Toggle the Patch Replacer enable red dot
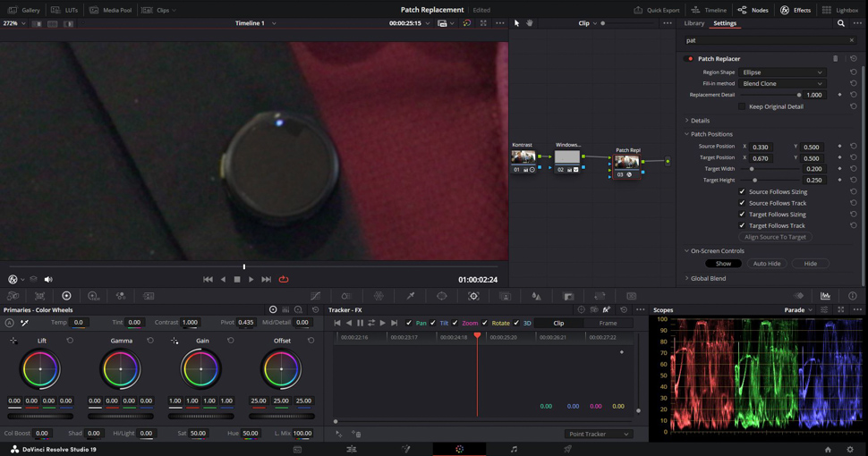Viewport: 868px width, 456px height. pos(690,59)
